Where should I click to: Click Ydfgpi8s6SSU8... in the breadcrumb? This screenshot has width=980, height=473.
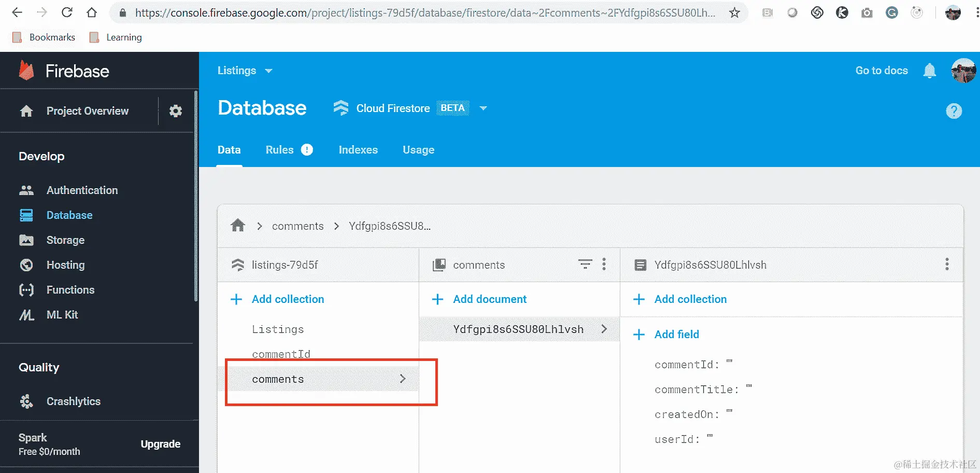[x=390, y=226]
